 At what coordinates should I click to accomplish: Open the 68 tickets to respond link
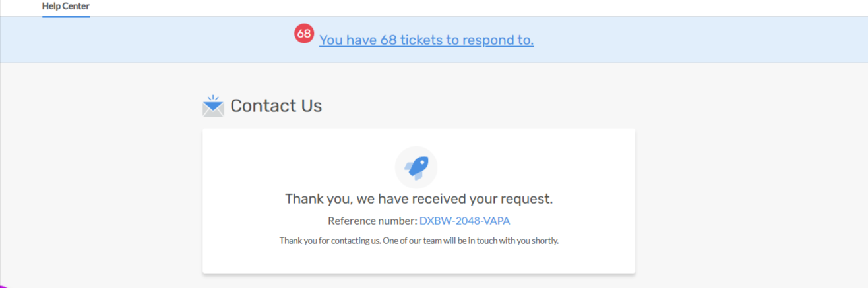(426, 40)
